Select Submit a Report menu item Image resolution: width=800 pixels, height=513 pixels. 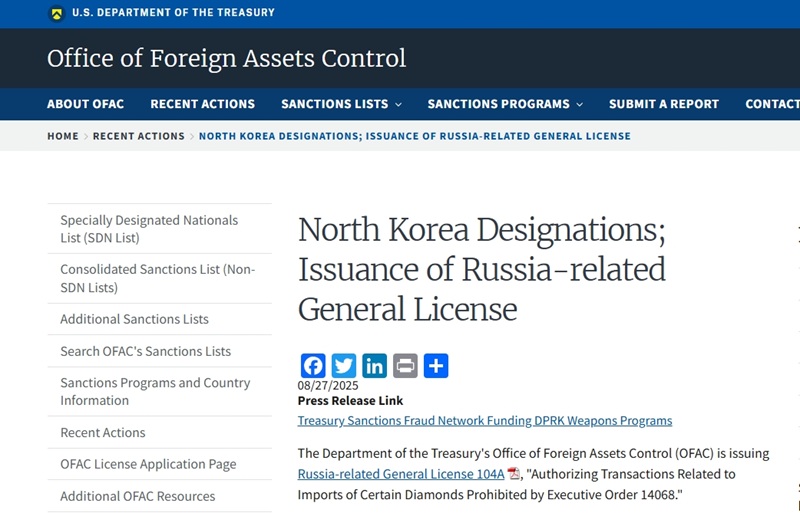(x=663, y=104)
